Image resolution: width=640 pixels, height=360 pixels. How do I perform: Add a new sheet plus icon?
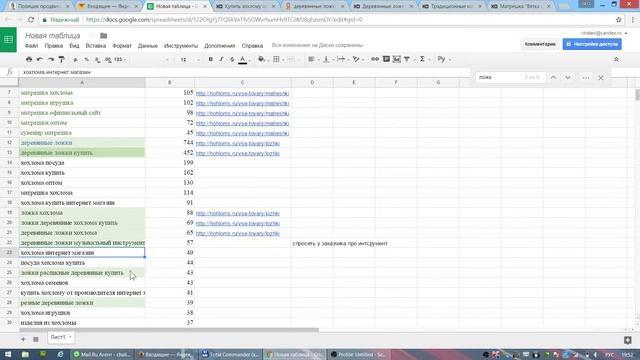tap(23, 339)
